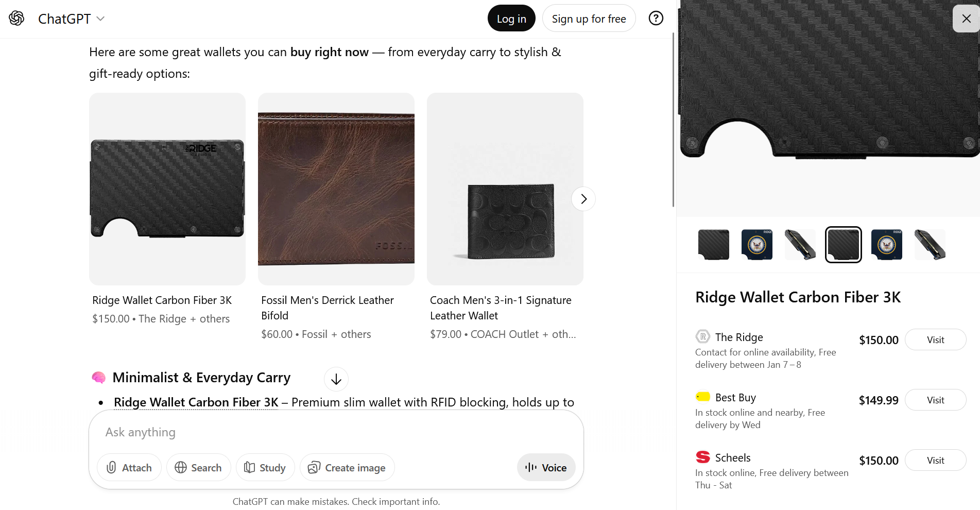Screen dimensions: 980x510
Task: Click the ChatGPT logo icon
Action: point(16,19)
